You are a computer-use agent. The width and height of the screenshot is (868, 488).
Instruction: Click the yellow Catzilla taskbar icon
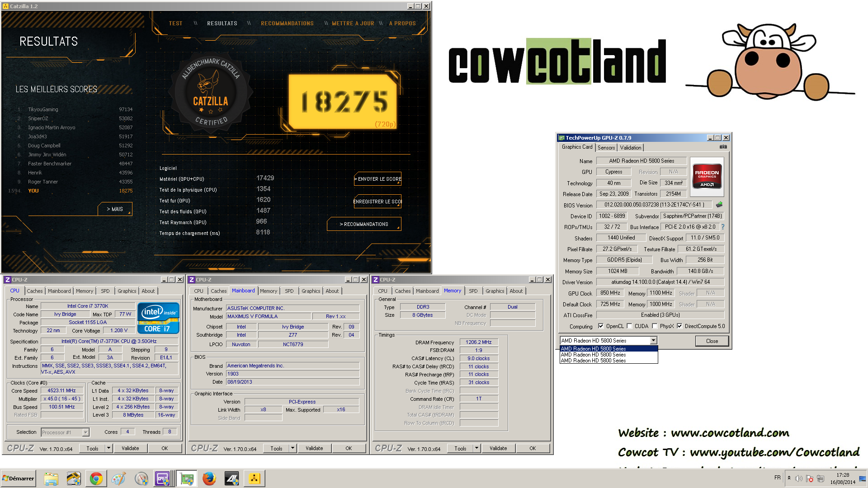pos(254,479)
